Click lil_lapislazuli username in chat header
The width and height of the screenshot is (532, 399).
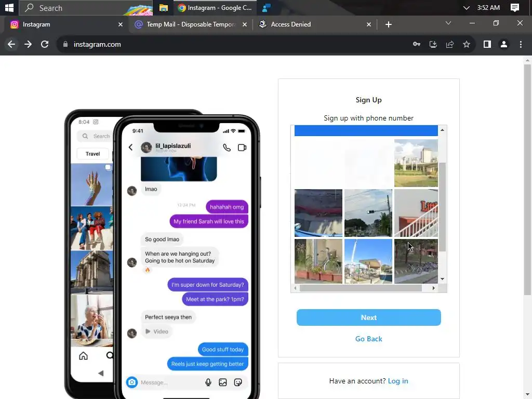[x=173, y=145]
